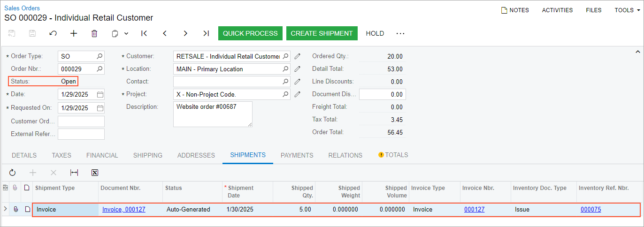Add a new record with plus icon

pos(74,33)
